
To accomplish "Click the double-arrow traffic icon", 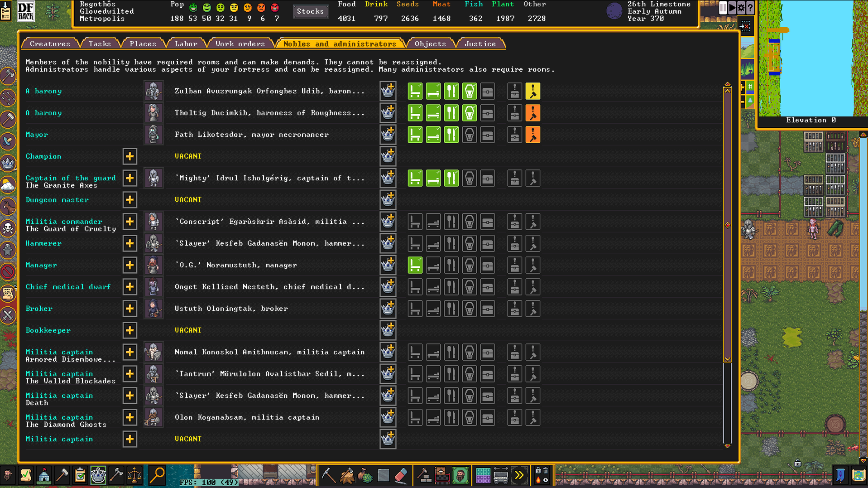I will click(x=519, y=475).
